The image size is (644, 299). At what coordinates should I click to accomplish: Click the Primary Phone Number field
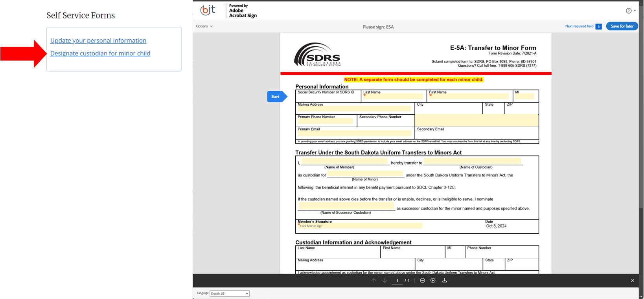[326, 121]
